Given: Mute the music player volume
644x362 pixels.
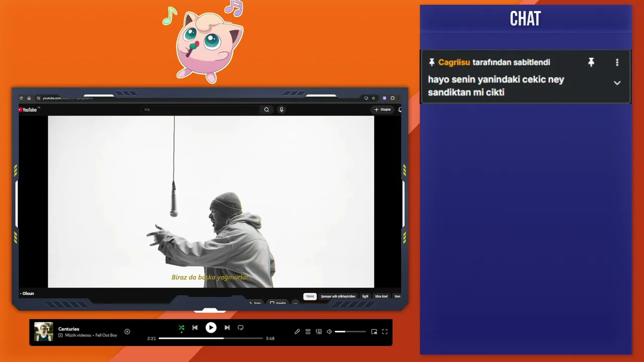Looking at the screenshot, I should pos(329,332).
